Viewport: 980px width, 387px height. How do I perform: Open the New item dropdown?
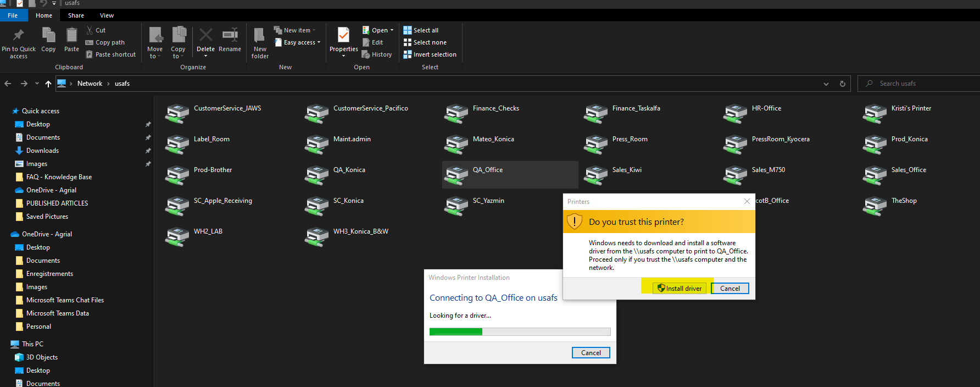(x=294, y=30)
